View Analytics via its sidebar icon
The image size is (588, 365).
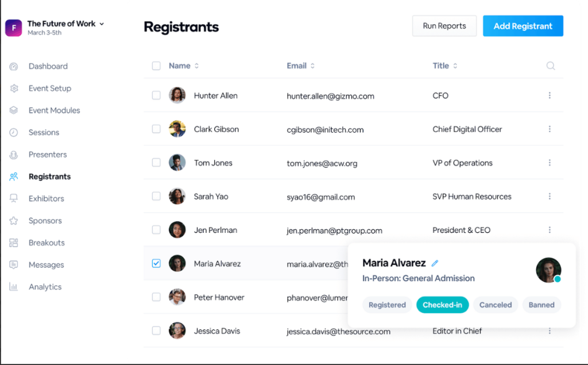tap(13, 286)
